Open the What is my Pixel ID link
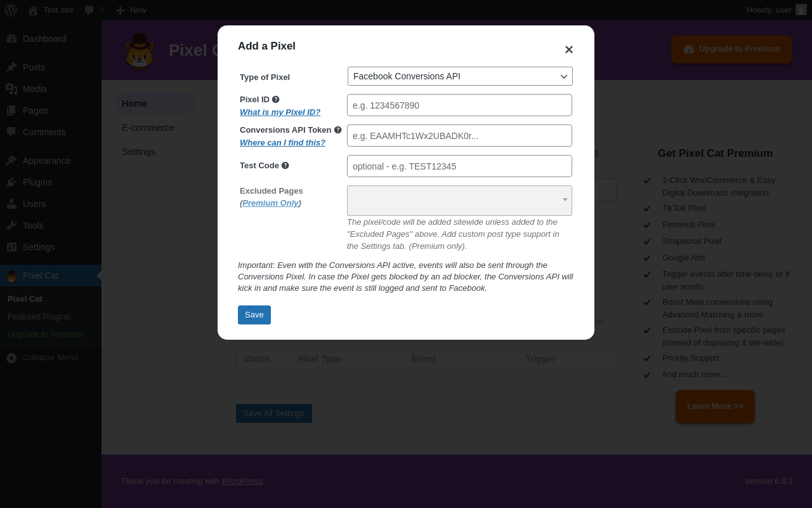Viewport: 812px width, 508px height. click(x=280, y=112)
